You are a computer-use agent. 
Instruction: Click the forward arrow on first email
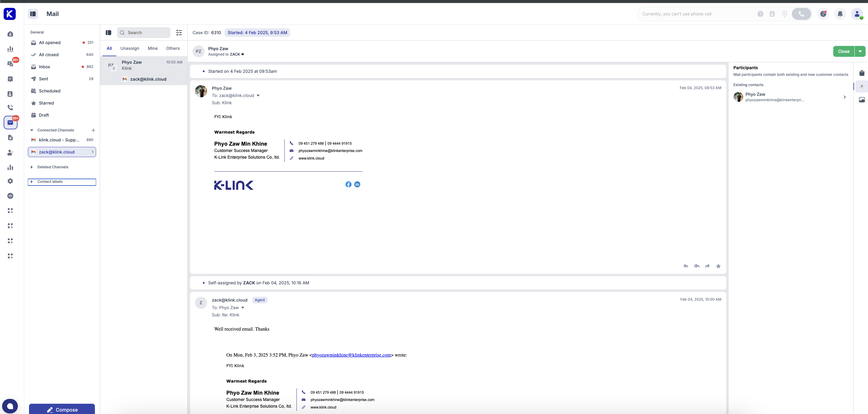click(707, 266)
